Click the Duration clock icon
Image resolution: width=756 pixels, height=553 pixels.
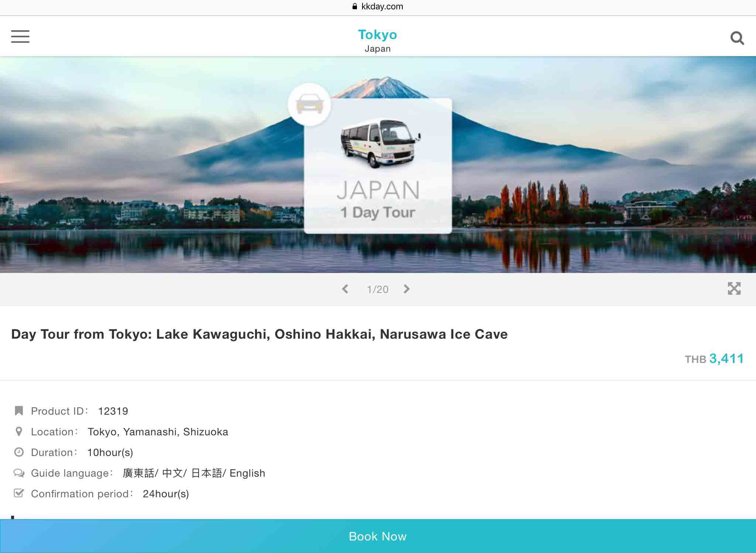click(19, 452)
